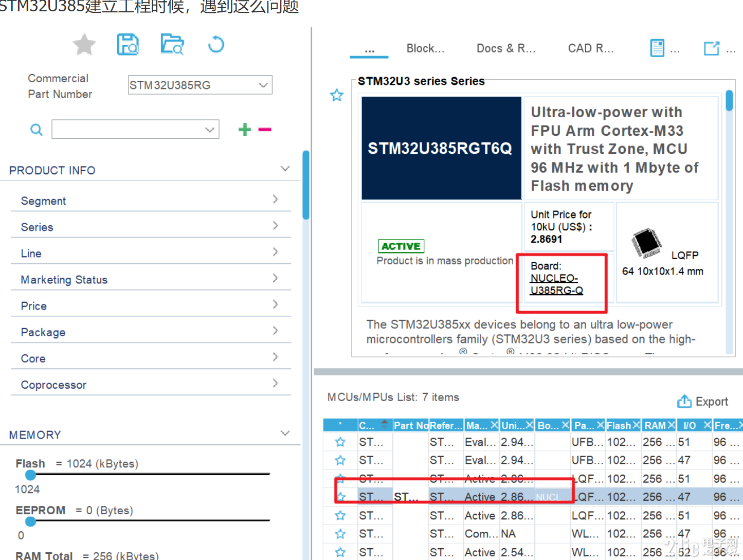This screenshot has height=560, width=743.
Task: Click the LQFP chip package image
Action: pyautogui.click(x=647, y=243)
